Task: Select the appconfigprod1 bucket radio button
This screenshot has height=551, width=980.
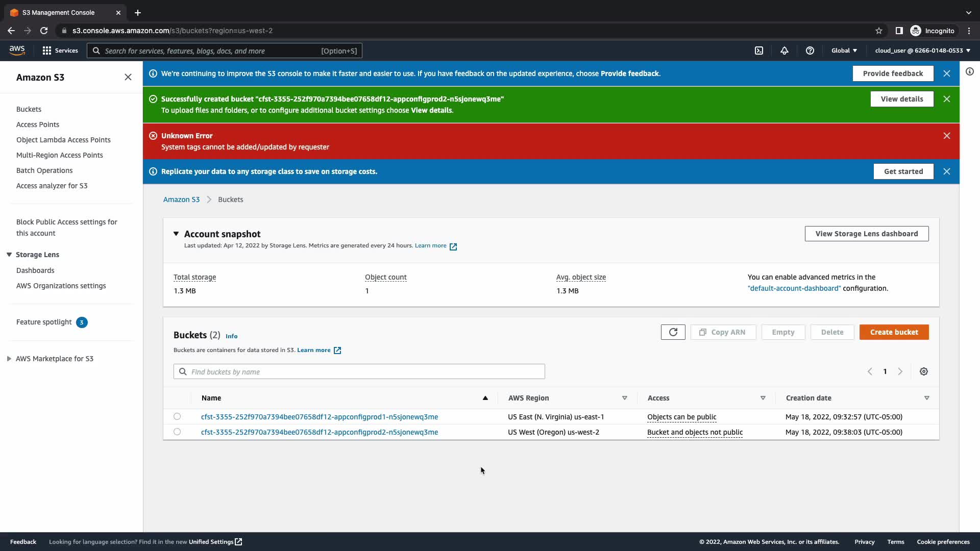Action: 177,416
